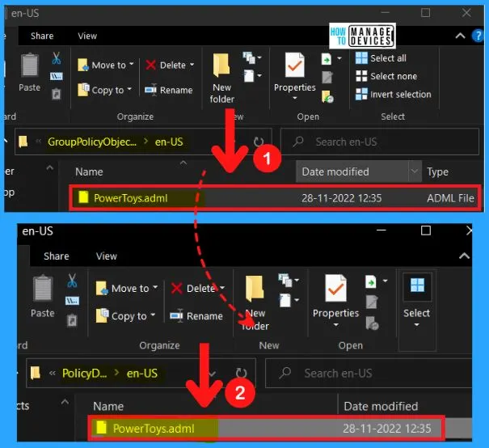Click Open icon in top window ribbon

tap(327, 58)
